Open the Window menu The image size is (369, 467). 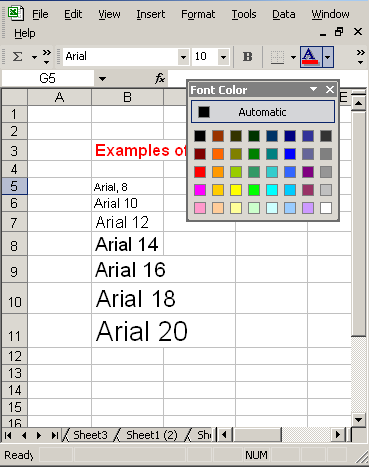click(x=330, y=14)
